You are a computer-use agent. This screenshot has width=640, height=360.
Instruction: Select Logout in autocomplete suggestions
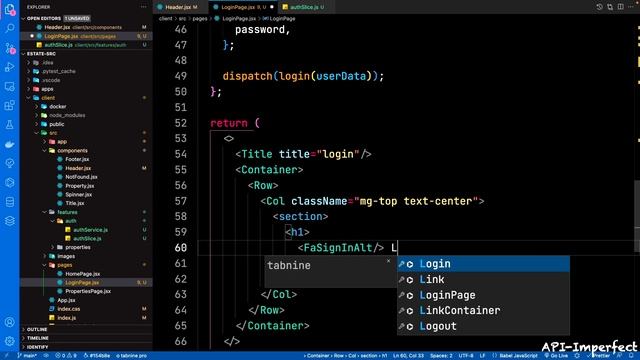point(483,326)
